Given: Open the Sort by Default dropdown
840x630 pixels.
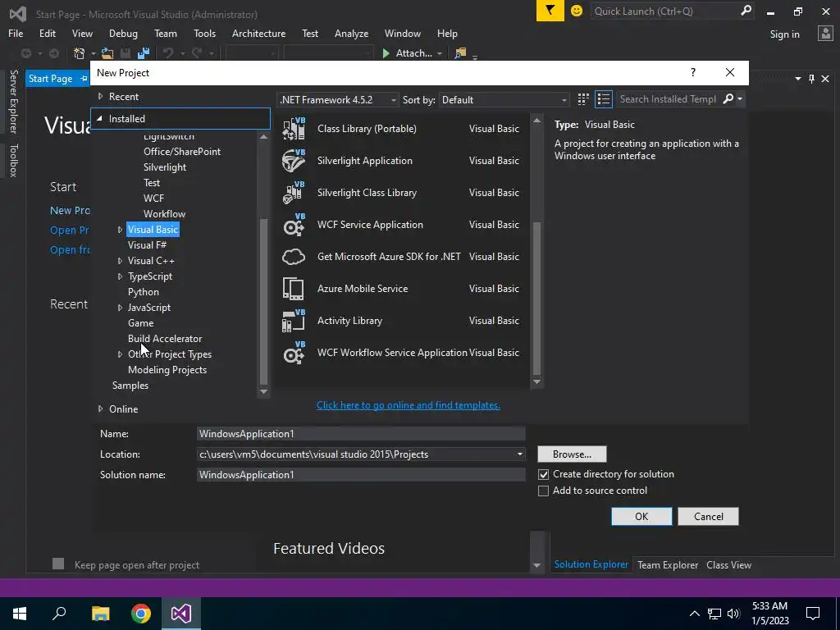Looking at the screenshot, I should coord(504,99).
